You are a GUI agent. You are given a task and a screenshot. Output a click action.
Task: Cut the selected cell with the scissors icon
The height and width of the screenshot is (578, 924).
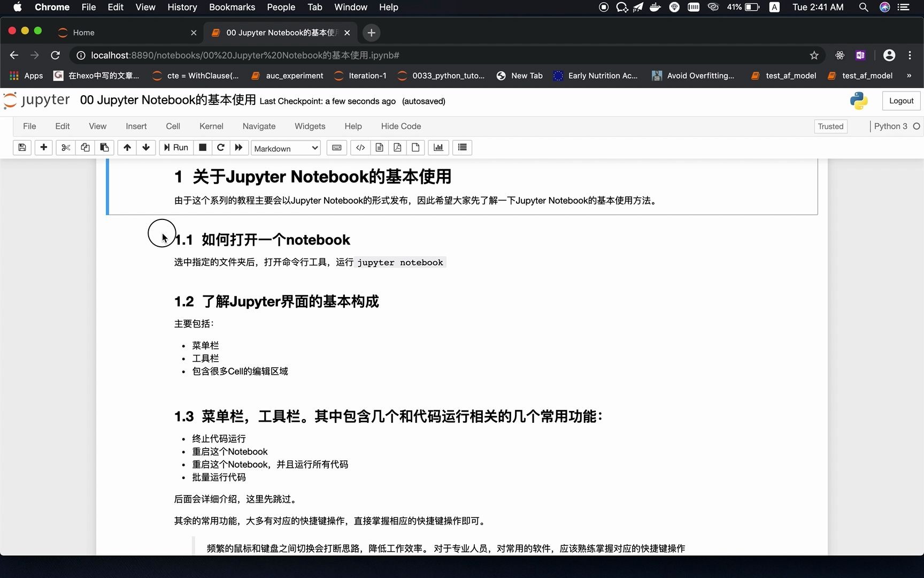[65, 148]
